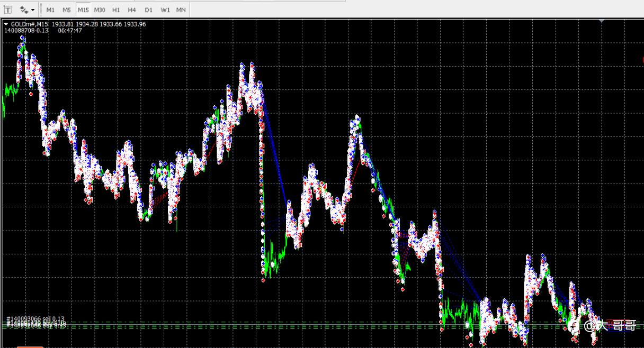Switch chart to M5 timeframe

tap(66, 10)
